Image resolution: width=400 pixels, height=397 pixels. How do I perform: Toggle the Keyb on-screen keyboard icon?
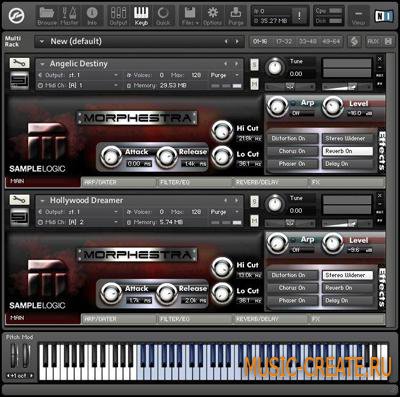[141, 16]
